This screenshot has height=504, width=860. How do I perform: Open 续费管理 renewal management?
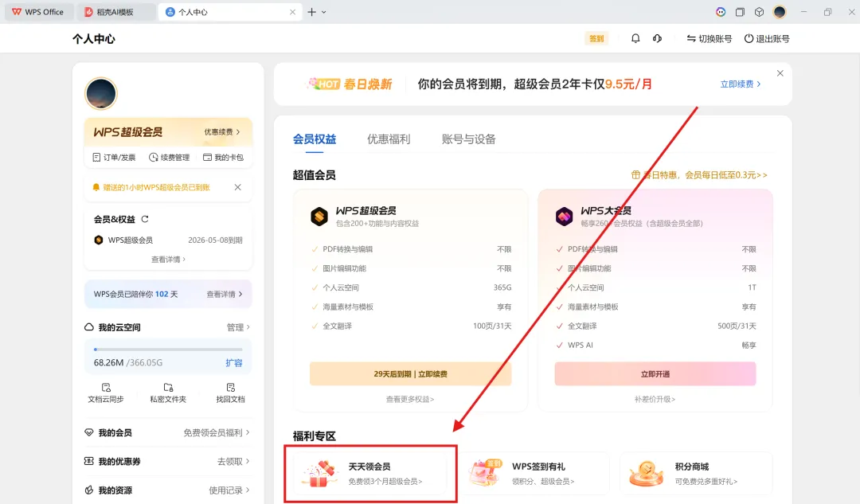[x=170, y=158]
